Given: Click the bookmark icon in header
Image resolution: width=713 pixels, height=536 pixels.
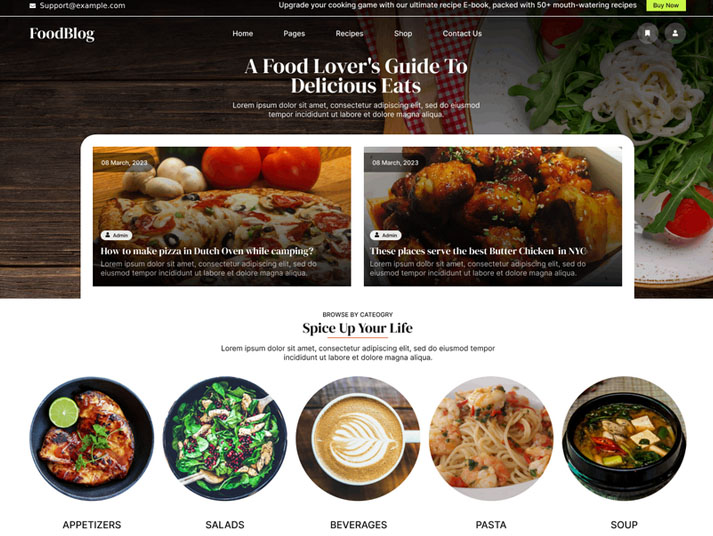Looking at the screenshot, I should [648, 33].
